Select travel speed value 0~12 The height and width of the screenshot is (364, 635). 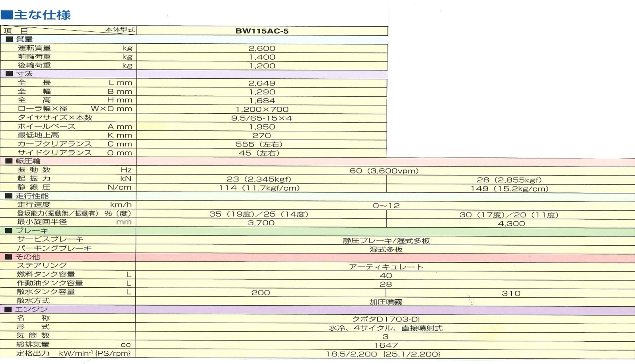coord(386,206)
